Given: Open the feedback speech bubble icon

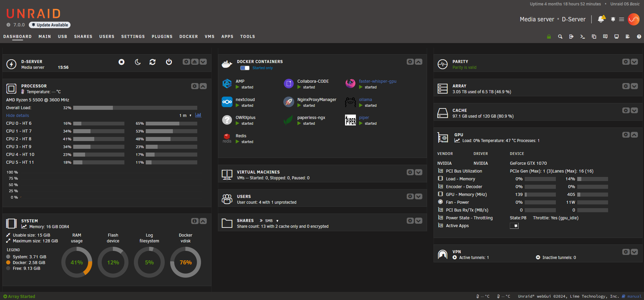Looking at the screenshot, I should point(605,37).
